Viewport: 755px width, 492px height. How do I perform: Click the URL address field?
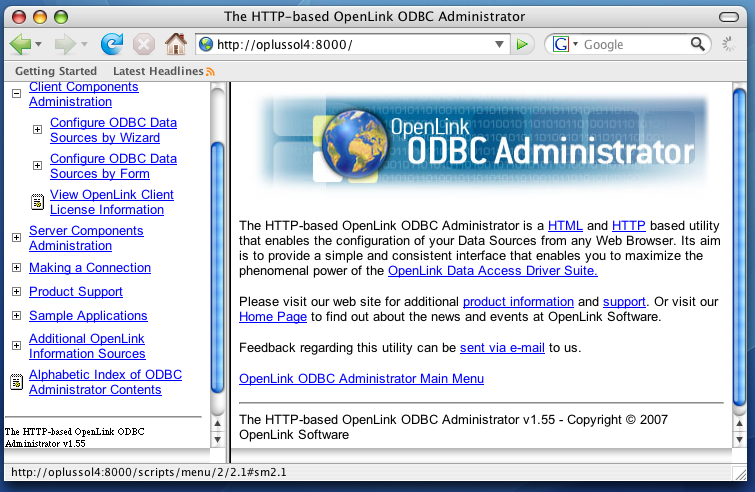(x=354, y=45)
